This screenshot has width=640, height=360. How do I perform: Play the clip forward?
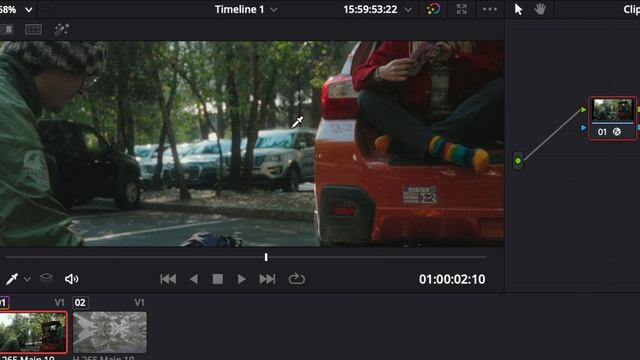pos(242,279)
